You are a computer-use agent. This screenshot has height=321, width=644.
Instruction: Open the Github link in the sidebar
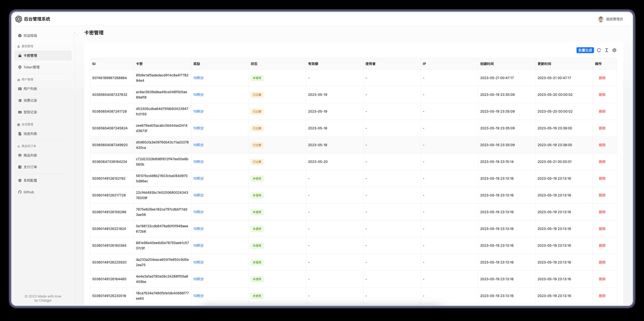click(x=28, y=192)
